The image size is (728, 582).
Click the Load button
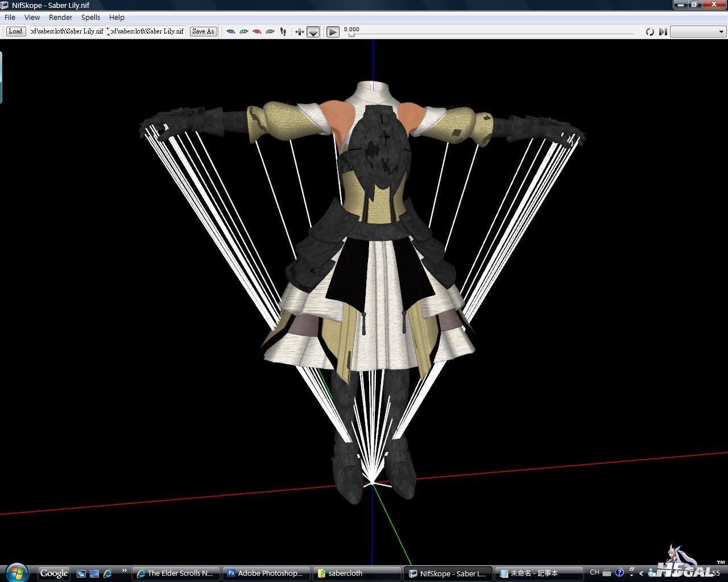[15, 31]
